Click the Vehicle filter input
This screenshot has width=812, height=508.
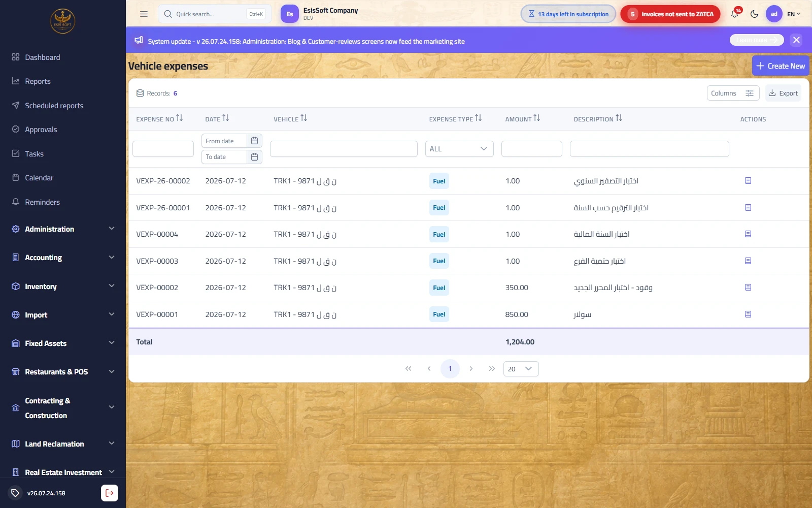pos(344,149)
